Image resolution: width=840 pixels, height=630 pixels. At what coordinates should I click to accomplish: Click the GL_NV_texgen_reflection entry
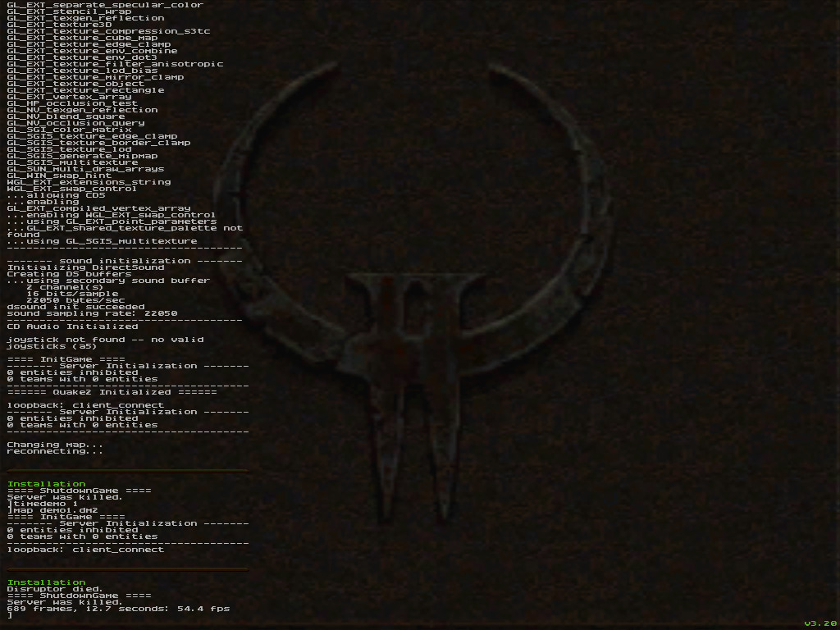[x=83, y=110]
